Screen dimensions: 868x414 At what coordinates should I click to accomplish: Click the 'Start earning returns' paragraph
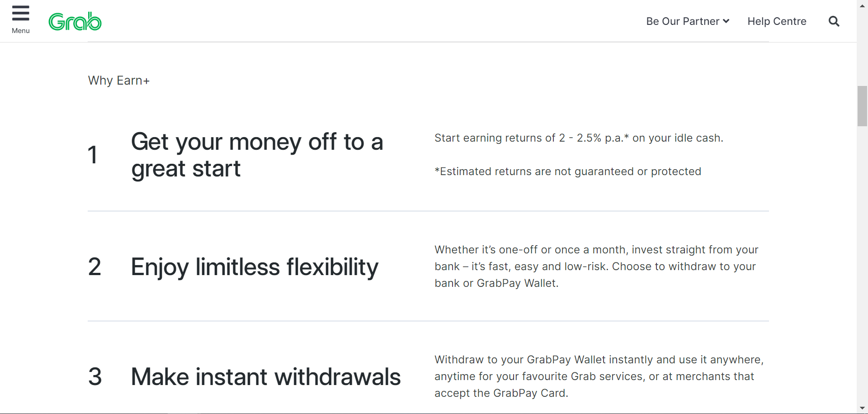pos(579,138)
